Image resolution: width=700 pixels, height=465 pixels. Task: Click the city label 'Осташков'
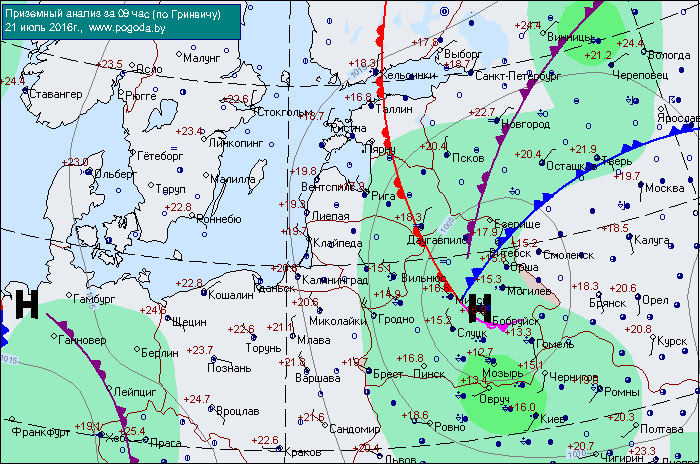[571, 166]
